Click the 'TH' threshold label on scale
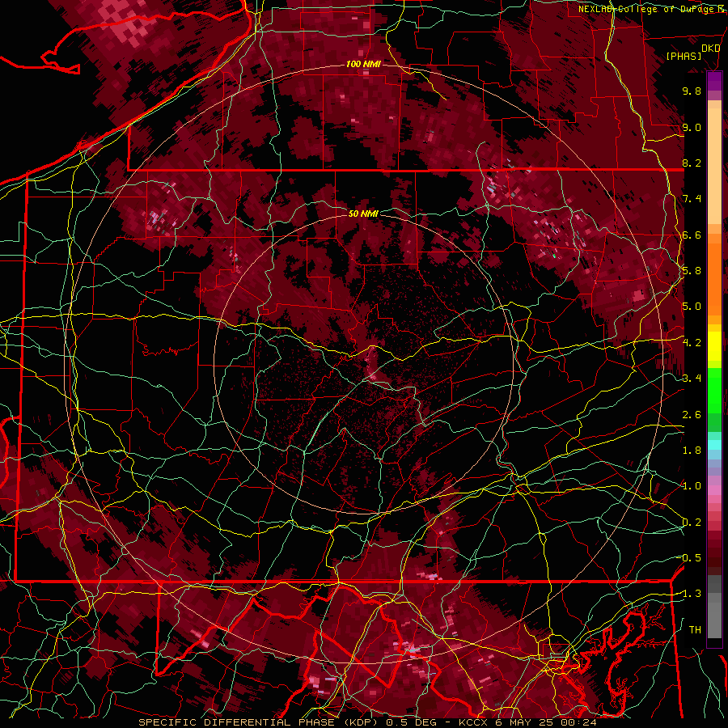Screen dimensions: 728x728 coord(695,630)
